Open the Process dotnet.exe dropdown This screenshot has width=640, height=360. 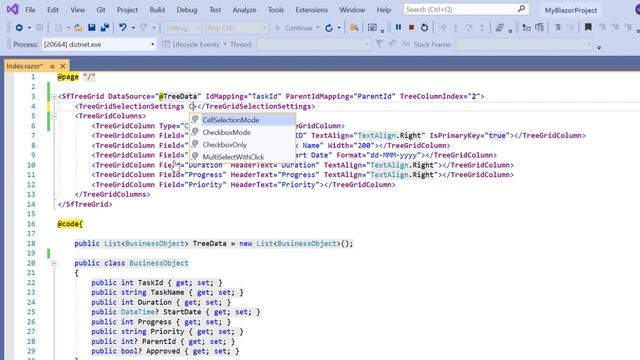pyautogui.click(x=99, y=44)
